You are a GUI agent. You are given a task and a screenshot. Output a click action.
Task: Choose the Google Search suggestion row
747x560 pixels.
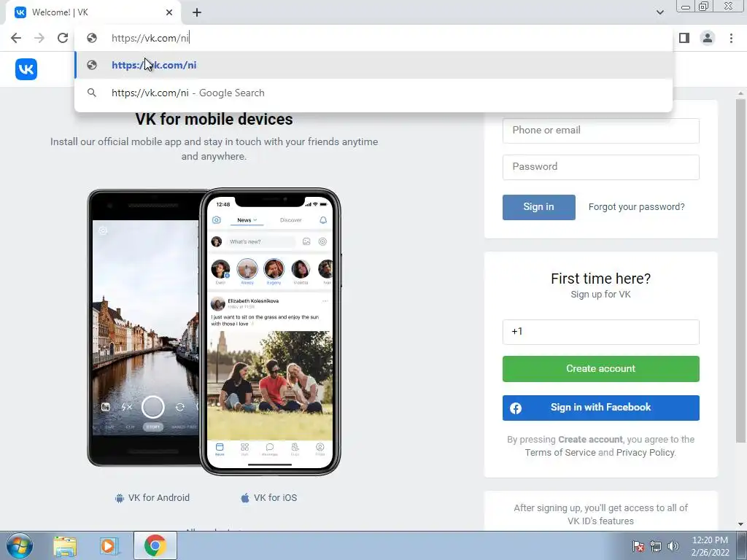[373, 93]
